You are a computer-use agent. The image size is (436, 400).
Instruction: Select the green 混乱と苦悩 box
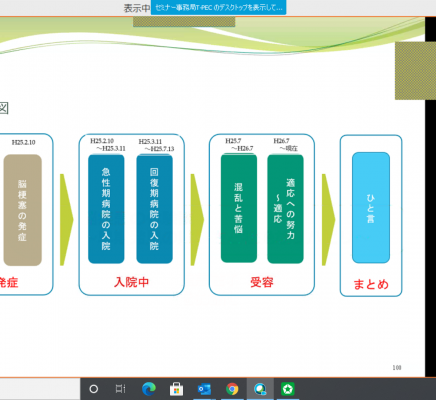point(239,208)
